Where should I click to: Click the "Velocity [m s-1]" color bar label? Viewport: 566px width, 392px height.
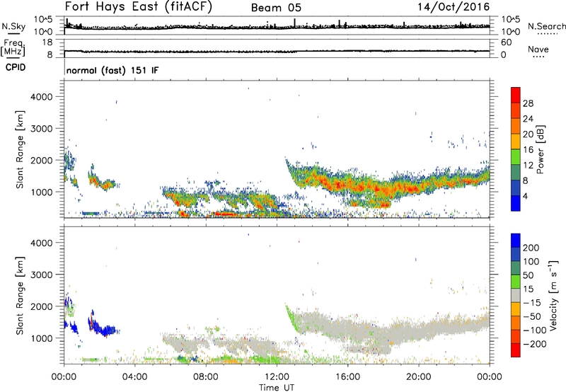[553, 295]
